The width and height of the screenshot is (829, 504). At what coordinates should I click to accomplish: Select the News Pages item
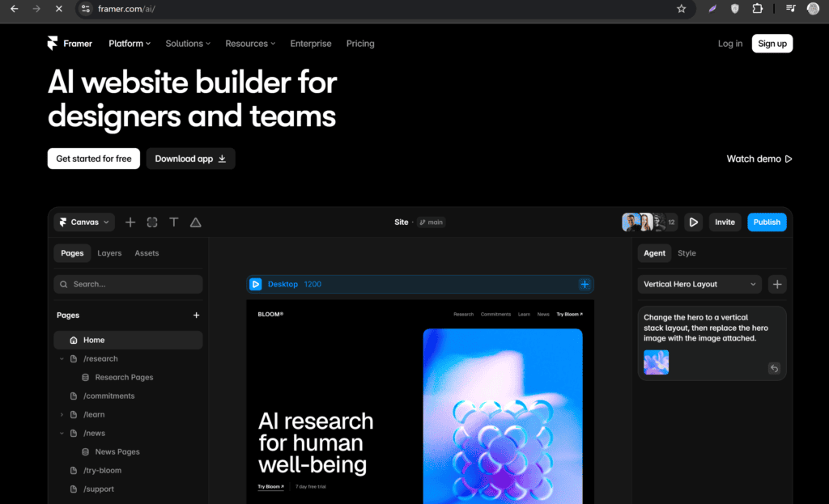(117, 451)
